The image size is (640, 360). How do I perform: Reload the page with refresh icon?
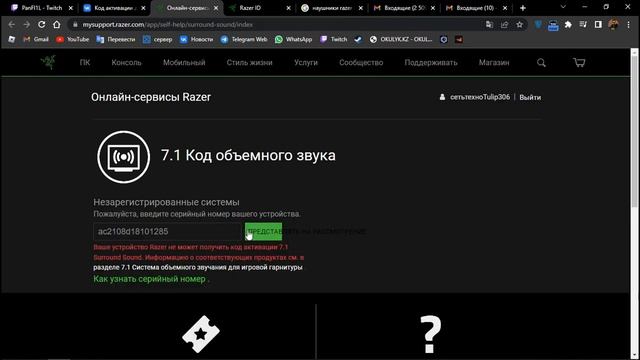click(x=42, y=24)
